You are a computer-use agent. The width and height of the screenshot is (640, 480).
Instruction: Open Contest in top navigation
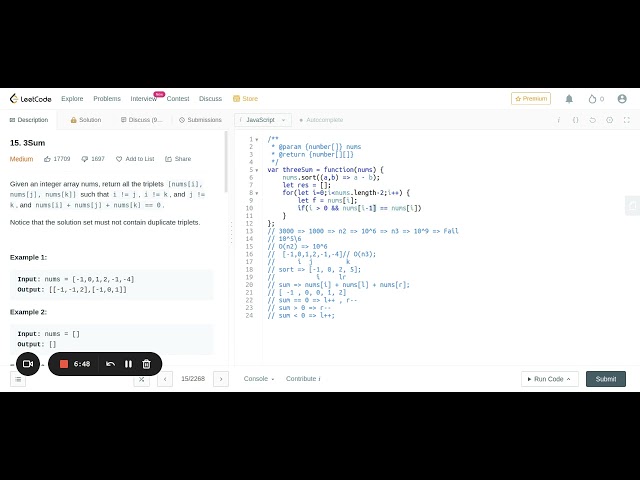pos(178,99)
